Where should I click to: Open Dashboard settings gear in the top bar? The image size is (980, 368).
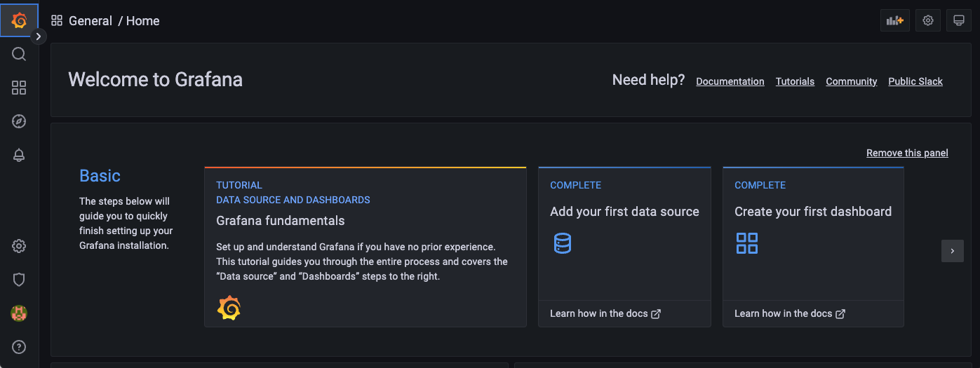pyautogui.click(x=928, y=20)
